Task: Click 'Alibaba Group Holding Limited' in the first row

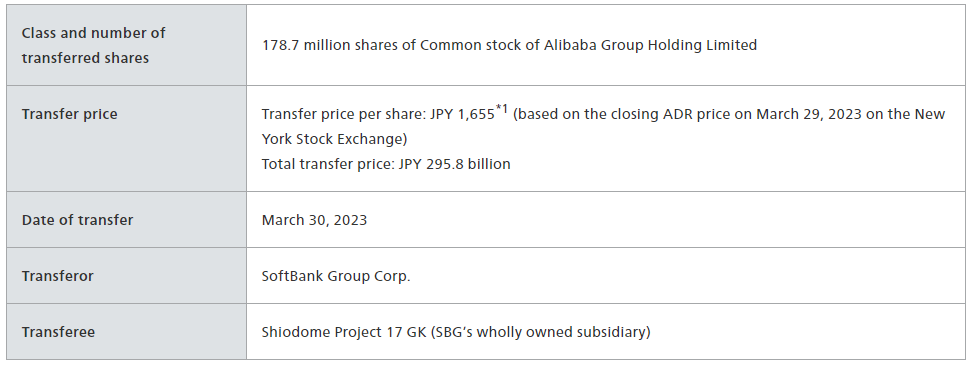Action: (x=650, y=45)
